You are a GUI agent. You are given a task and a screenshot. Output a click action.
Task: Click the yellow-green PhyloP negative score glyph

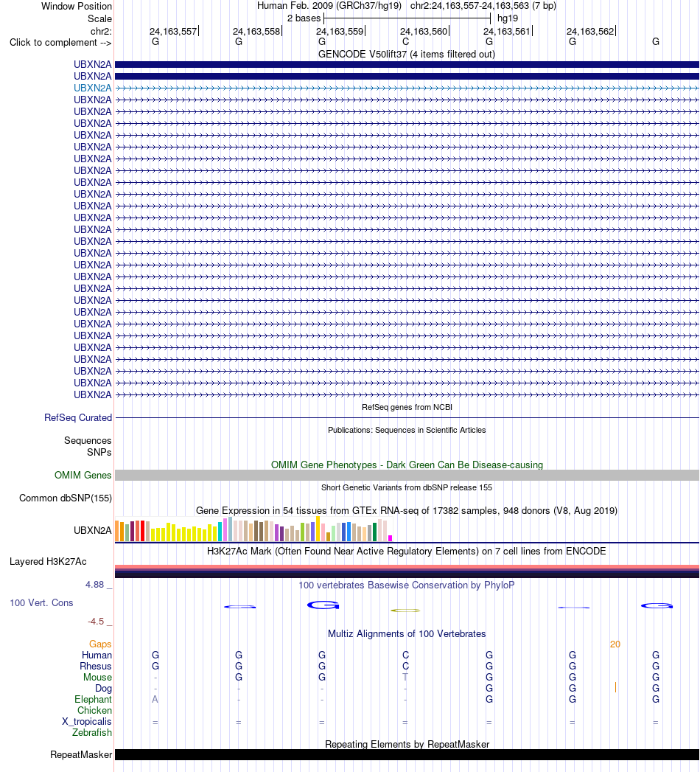point(405,611)
